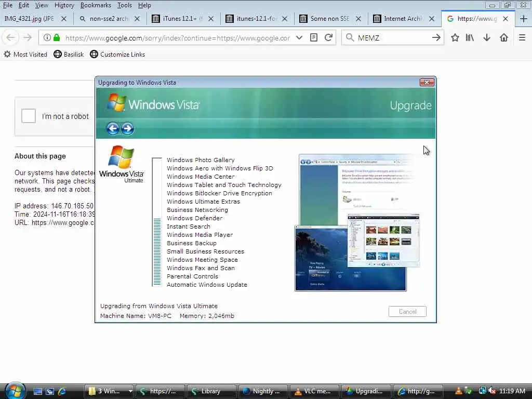Check the I'm not a robot box

[x=29, y=116]
